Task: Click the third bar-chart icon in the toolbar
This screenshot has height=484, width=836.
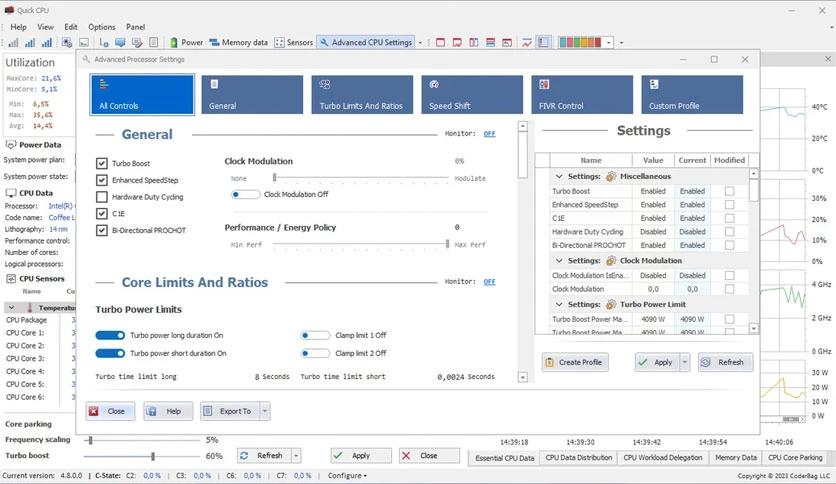Action: click(x=47, y=43)
